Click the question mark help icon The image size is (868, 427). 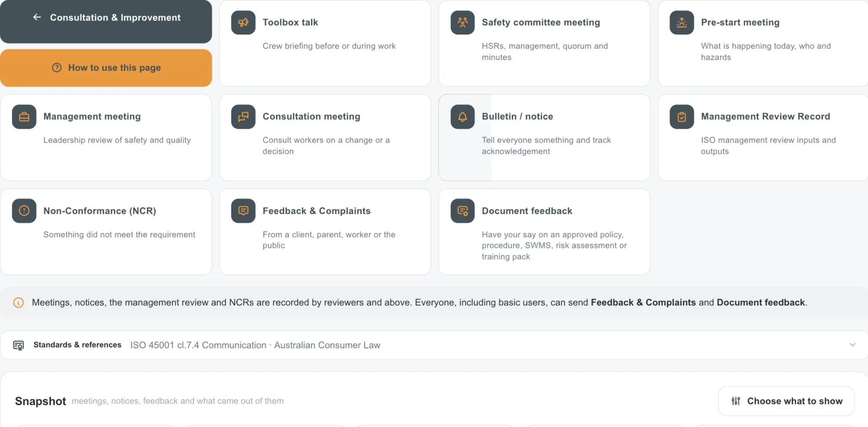(57, 68)
